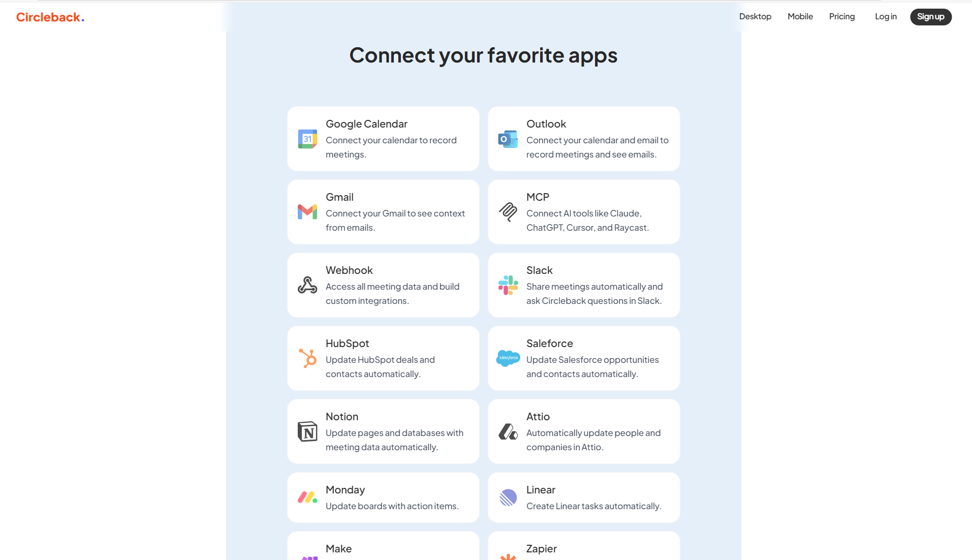
Task: Click the Google Calendar icon
Action: pyautogui.click(x=307, y=139)
